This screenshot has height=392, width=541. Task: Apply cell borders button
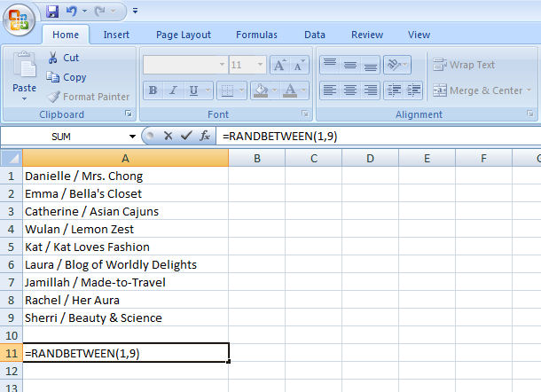tap(227, 90)
